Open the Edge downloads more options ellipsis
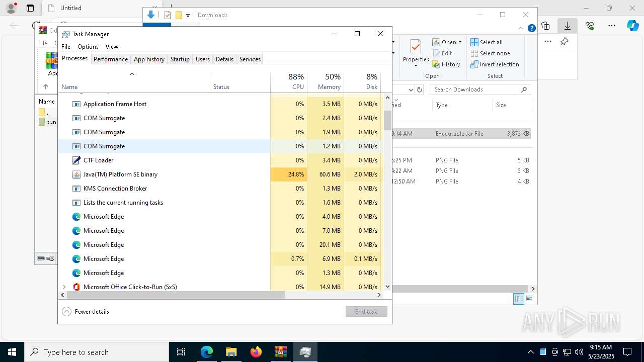This screenshot has height=362, width=644. coord(548,42)
